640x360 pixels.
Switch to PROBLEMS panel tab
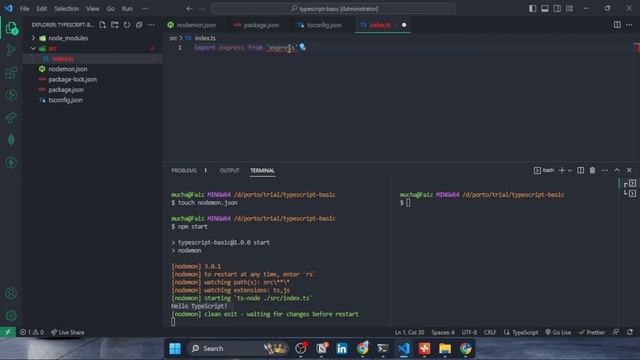[184, 171]
